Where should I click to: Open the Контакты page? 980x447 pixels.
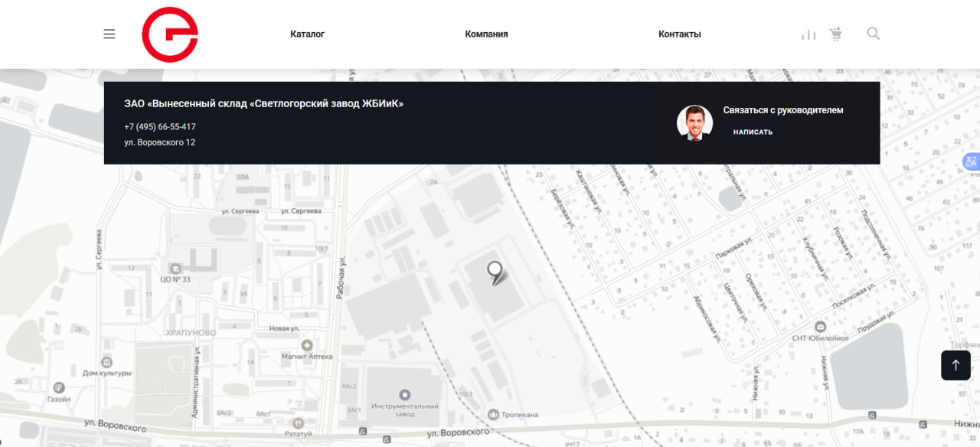point(679,34)
